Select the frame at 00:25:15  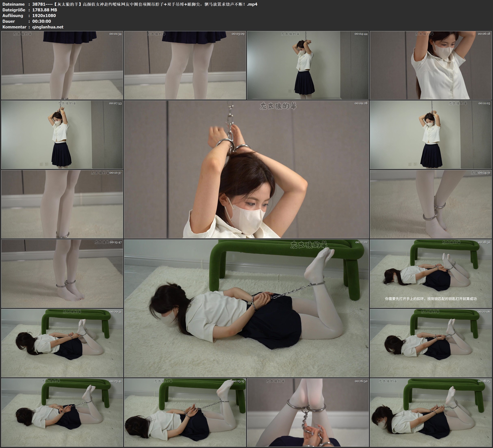coord(185,412)
